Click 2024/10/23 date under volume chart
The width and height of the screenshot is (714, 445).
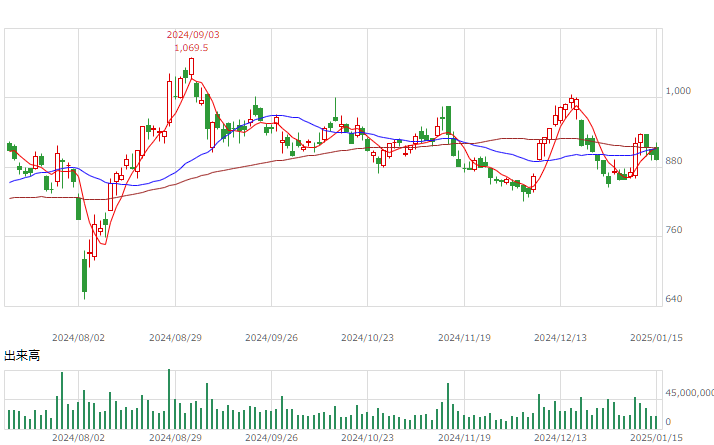[367, 438]
